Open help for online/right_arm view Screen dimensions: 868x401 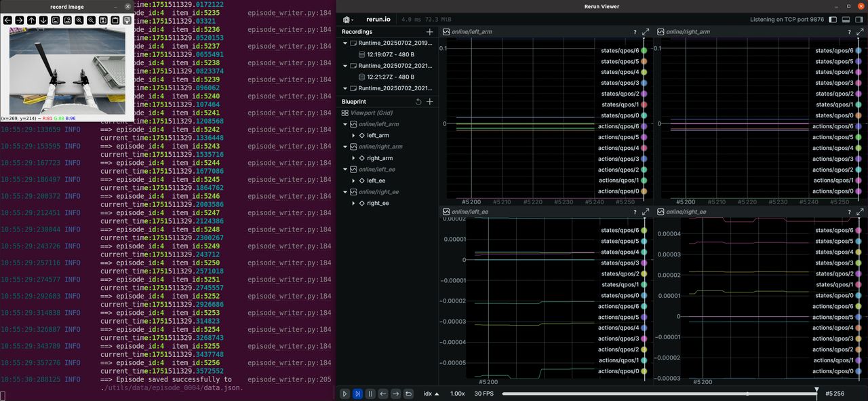(x=849, y=32)
